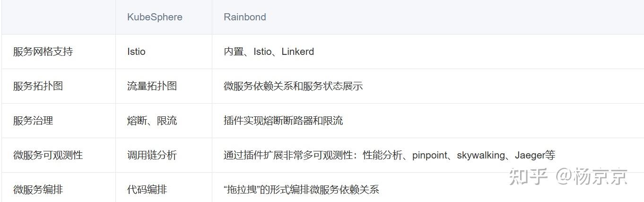
Task: Select the 微服务可观测性 row label
Action: 48,155
